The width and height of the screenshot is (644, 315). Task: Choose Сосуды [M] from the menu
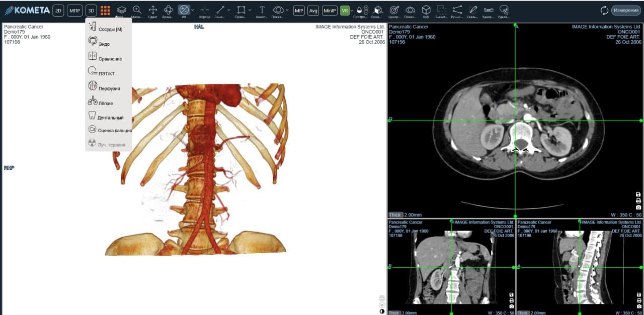point(109,28)
